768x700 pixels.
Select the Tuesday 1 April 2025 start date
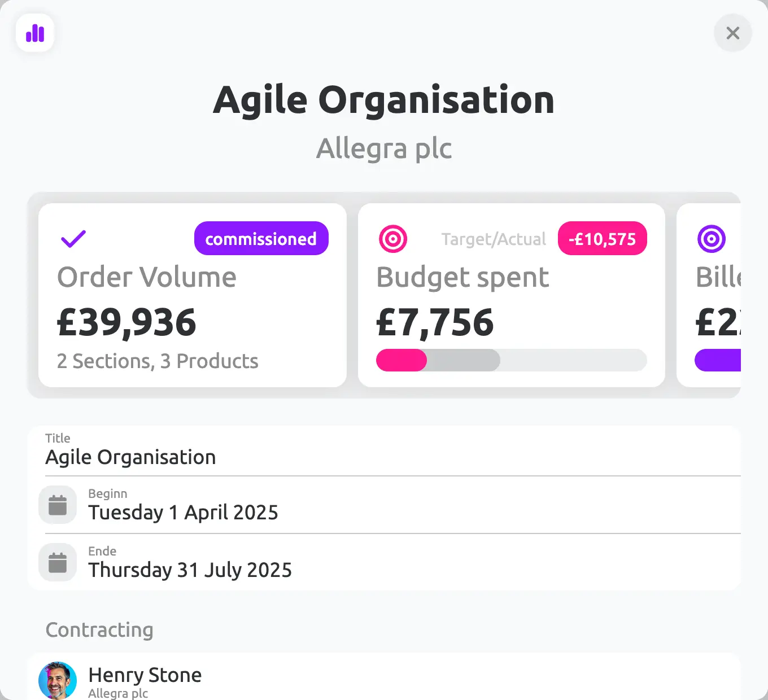point(183,513)
